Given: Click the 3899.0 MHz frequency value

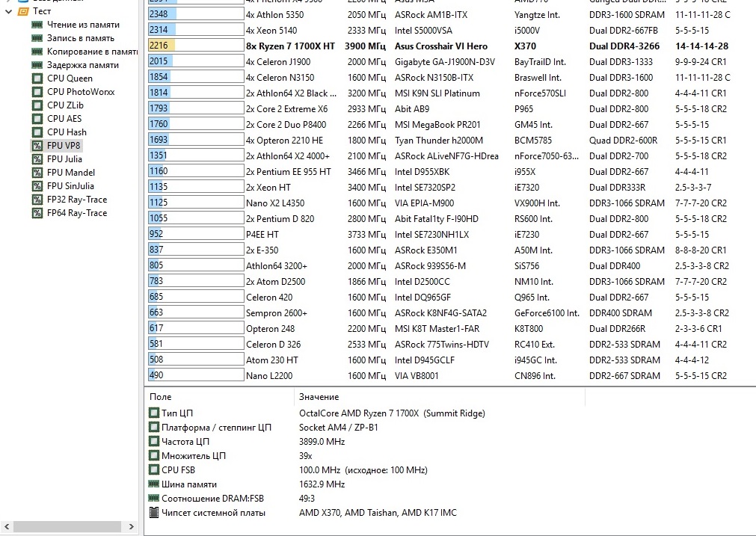Looking at the screenshot, I should 322,442.
